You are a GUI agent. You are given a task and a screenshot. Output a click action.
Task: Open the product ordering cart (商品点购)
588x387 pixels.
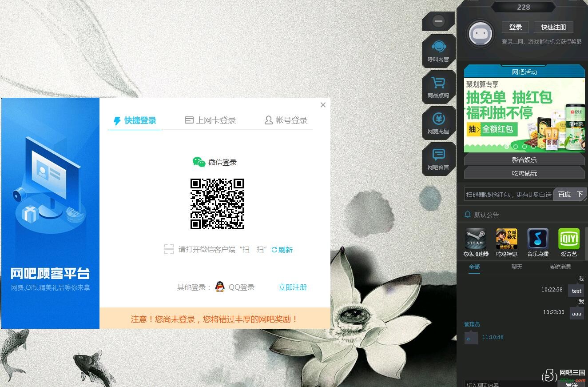click(x=438, y=87)
